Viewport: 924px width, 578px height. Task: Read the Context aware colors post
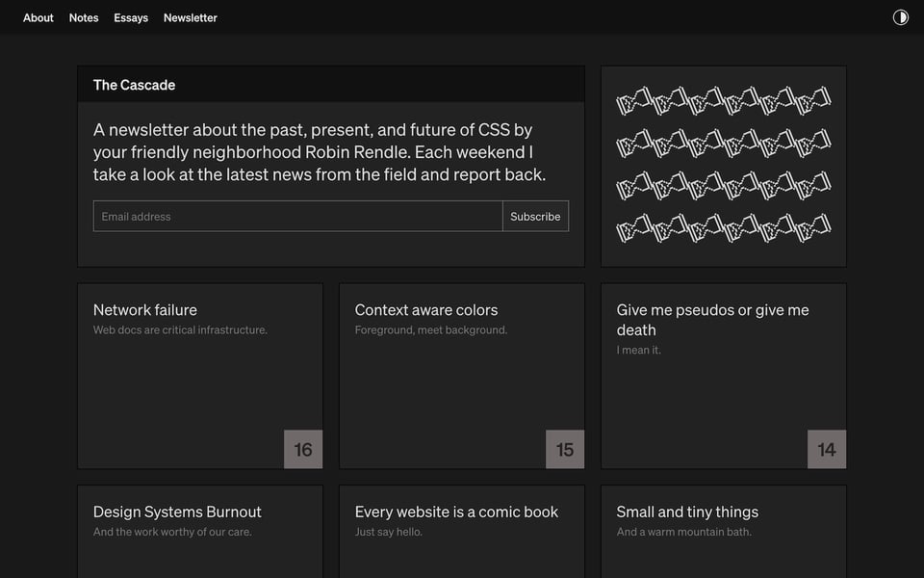pos(426,310)
